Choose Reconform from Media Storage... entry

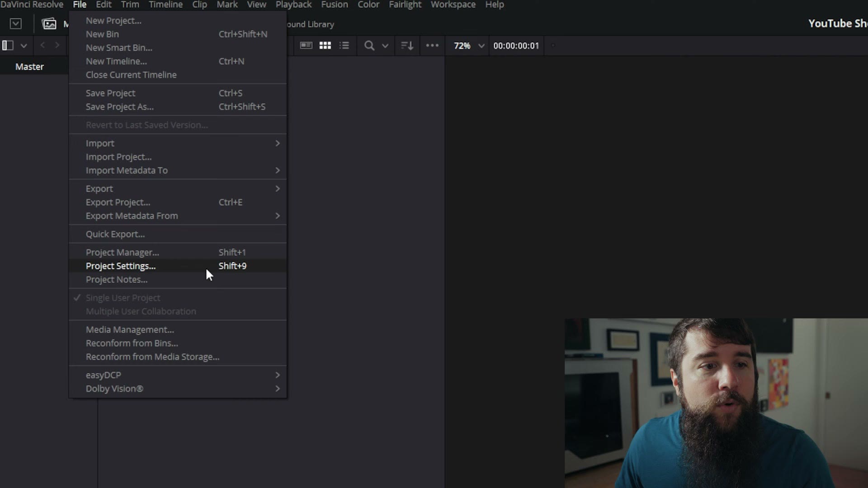178,357
